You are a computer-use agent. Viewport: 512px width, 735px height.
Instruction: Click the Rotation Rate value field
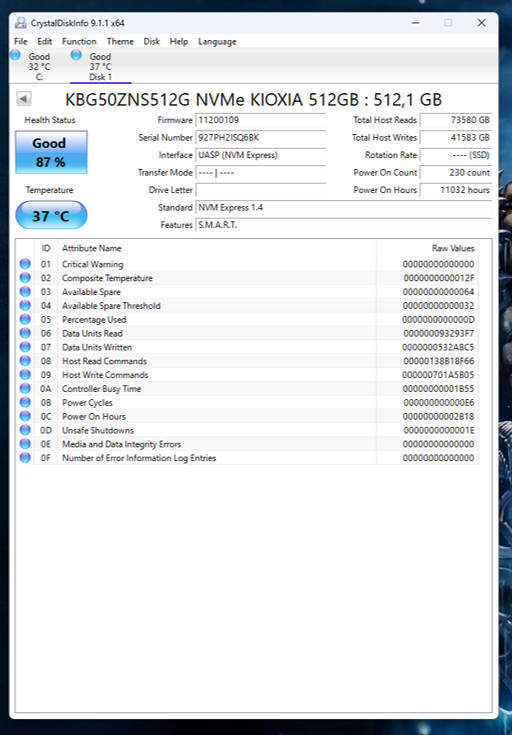point(456,155)
